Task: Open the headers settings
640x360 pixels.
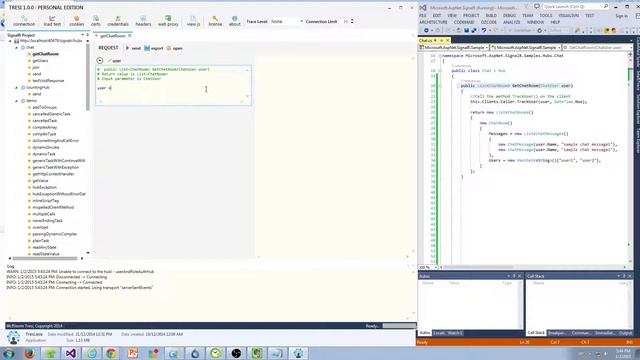Action: (143, 21)
